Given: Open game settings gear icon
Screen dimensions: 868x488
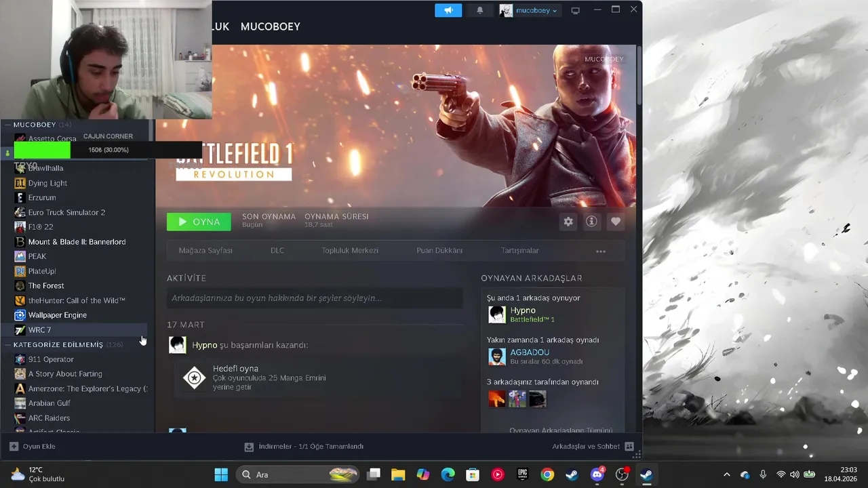Looking at the screenshot, I should point(568,222).
